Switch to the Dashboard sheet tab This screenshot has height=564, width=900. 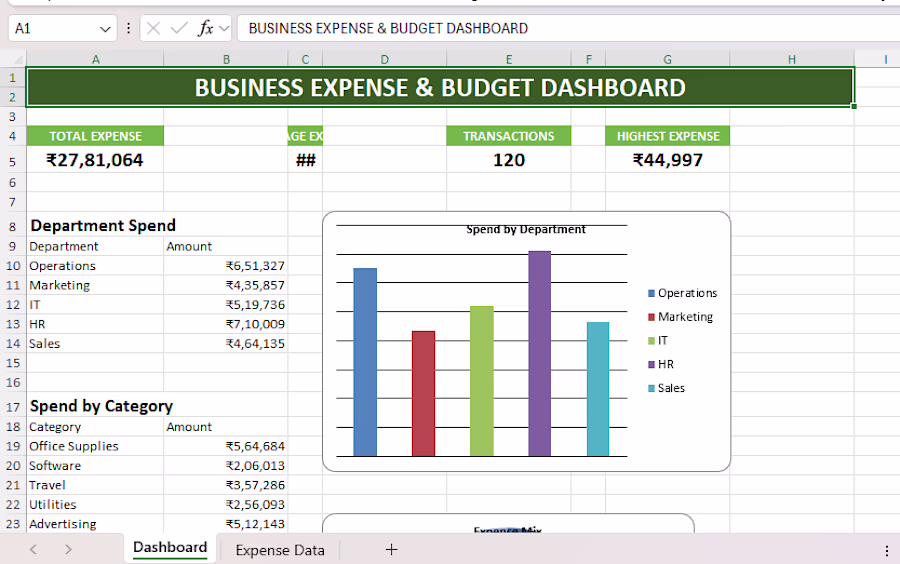tap(170, 548)
